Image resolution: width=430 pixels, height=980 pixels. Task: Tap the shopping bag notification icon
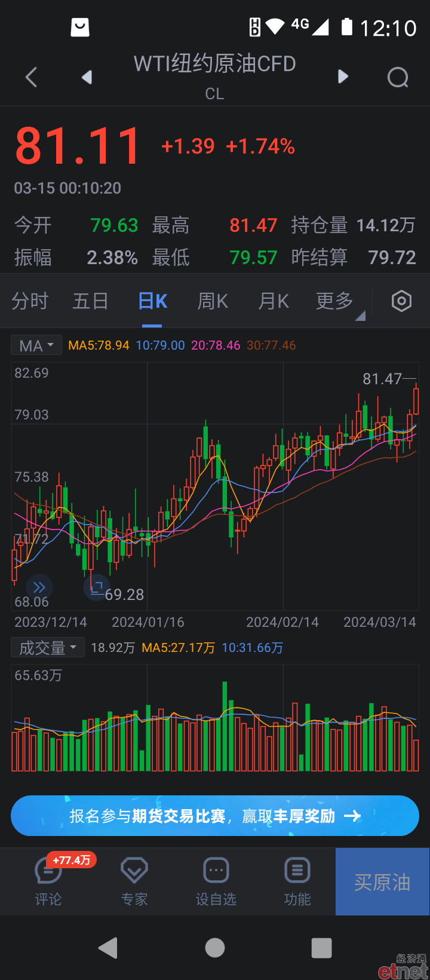tap(80, 27)
